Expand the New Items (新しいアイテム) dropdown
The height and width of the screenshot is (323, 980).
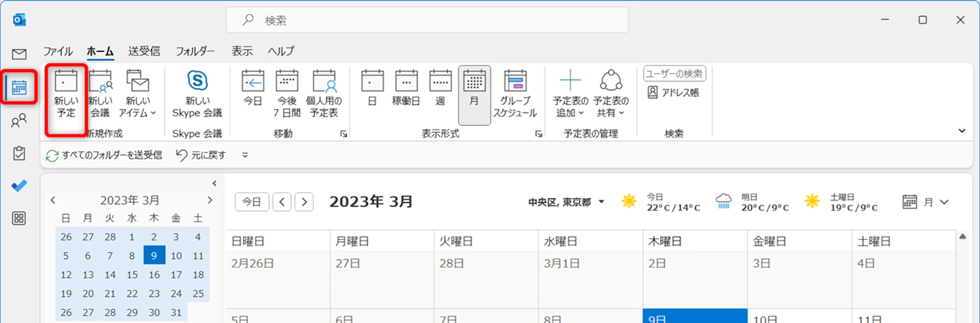pos(137,94)
